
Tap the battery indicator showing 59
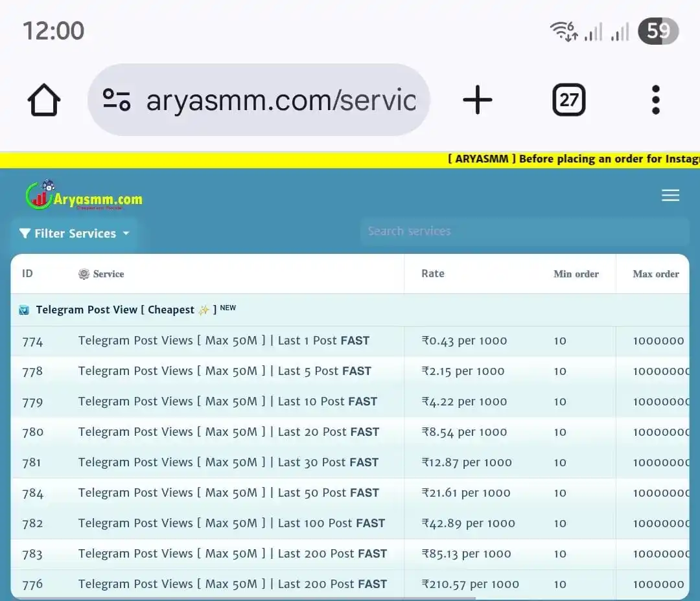tap(658, 31)
